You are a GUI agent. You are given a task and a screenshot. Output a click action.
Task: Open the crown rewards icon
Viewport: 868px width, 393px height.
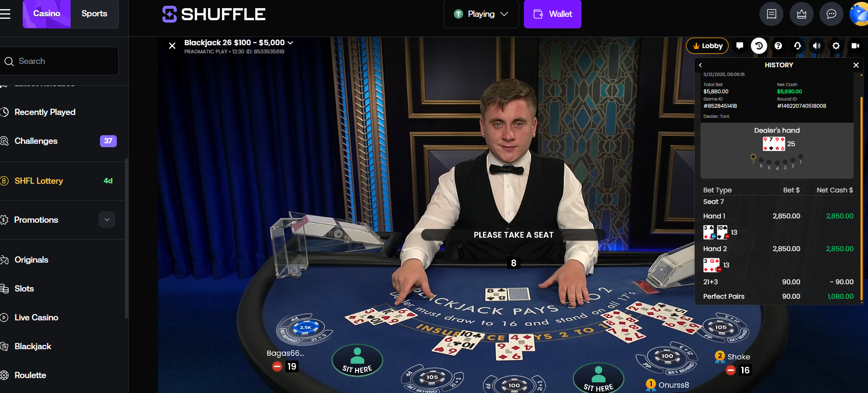tap(802, 14)
